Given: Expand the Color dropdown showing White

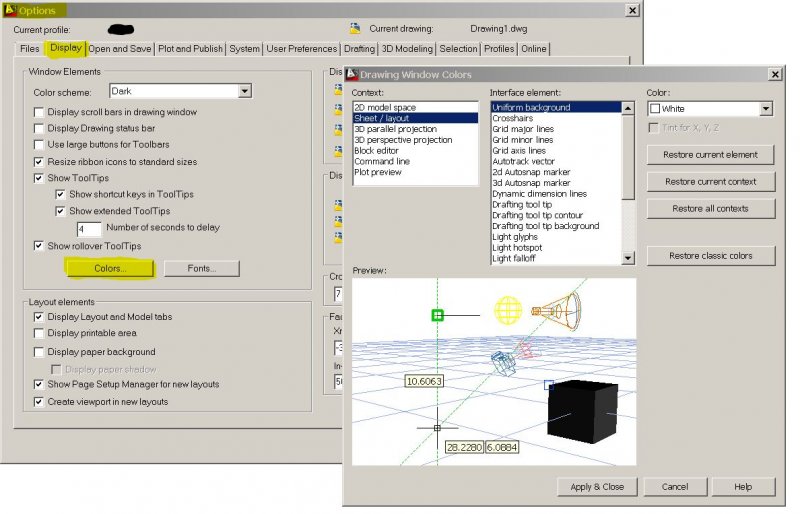Looking at the screenshot, I should tap(766, 108).
